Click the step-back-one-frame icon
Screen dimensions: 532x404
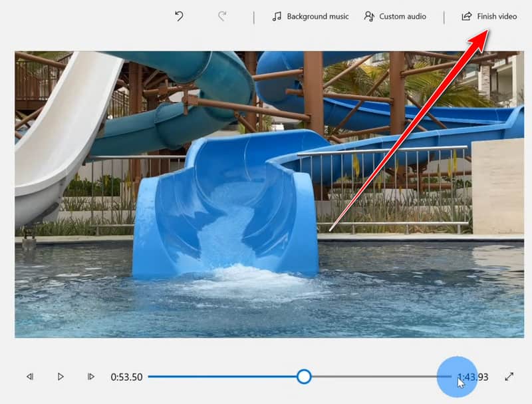[x=29, y=376]
